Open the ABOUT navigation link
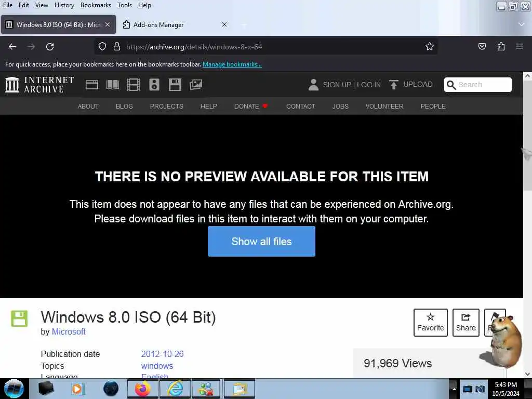532x399 pixels. (x=88, y=106)
